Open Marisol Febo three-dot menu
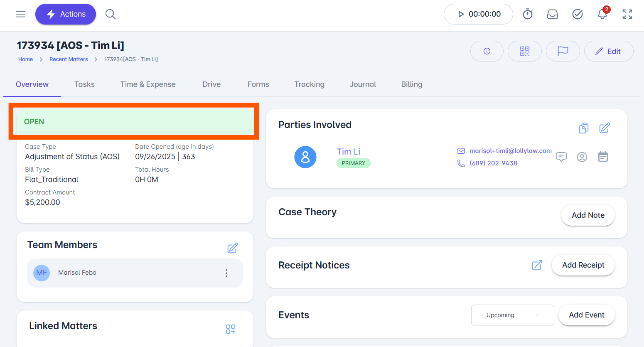The height and width of the screenshot is (347, 644). pos(226,273)
